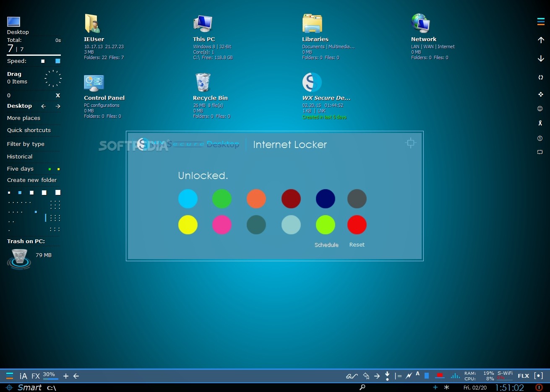Toggle the green Five days dot
This screenshot has width=550, height=392.
[50, 169]
